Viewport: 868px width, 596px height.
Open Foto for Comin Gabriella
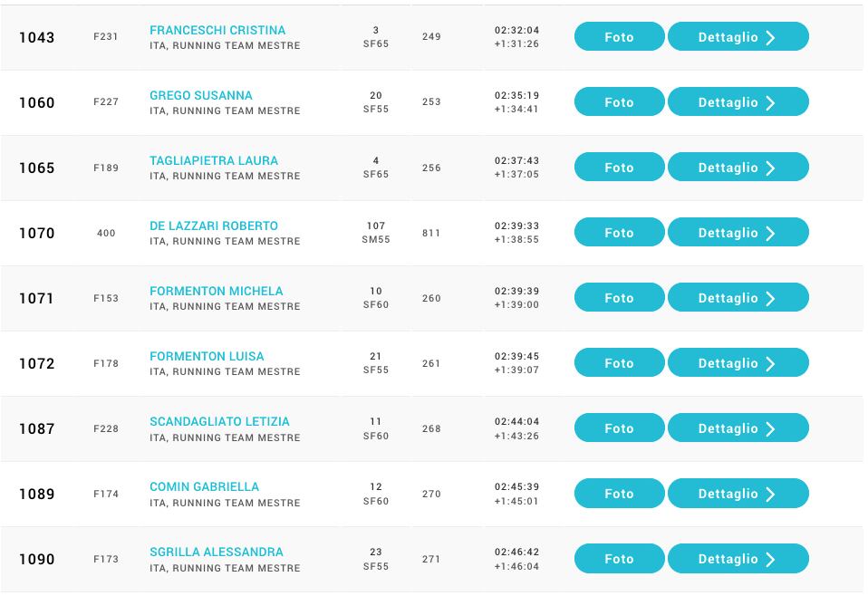click(x=619, y=494)
